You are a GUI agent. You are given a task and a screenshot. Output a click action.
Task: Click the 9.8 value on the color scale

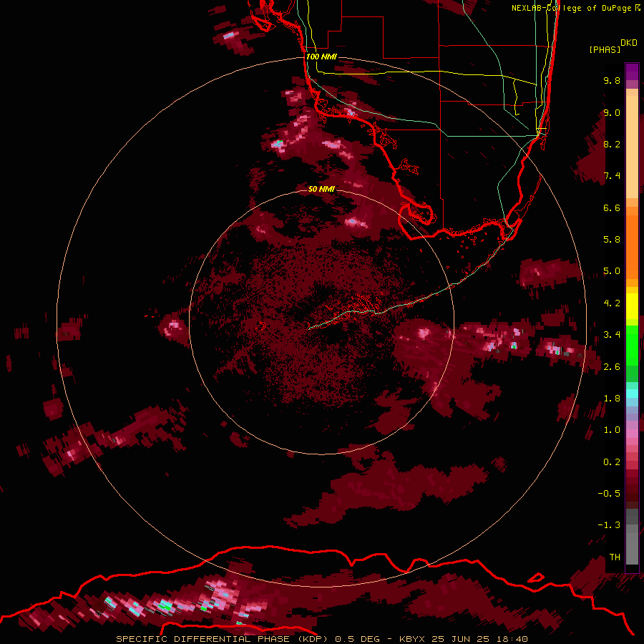612,80
